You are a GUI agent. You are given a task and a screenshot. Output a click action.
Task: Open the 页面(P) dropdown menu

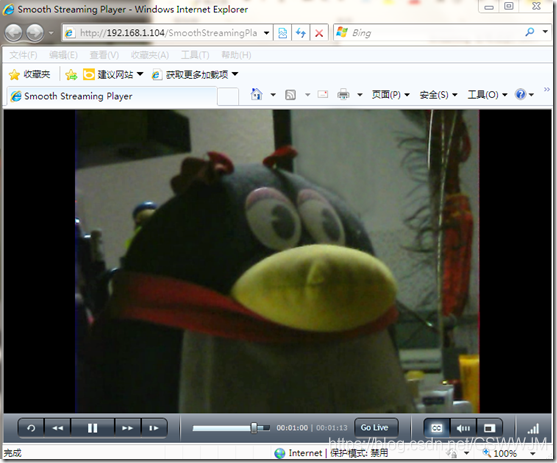click(391, 95)
